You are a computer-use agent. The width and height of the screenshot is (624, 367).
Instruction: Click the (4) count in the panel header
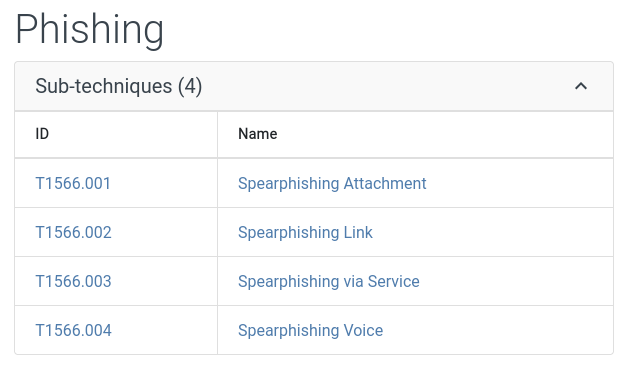click(190, 86)
